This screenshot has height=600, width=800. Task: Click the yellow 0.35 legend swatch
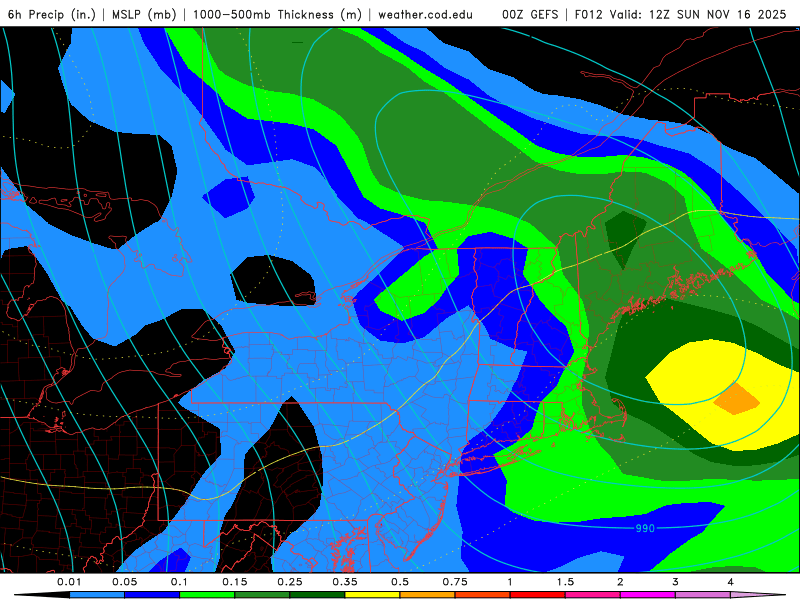372,595
